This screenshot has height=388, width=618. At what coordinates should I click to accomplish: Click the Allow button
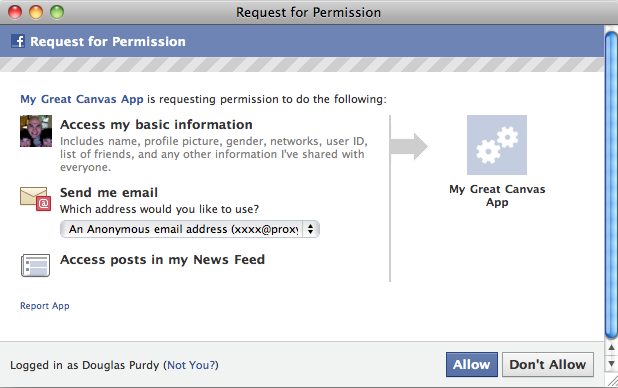point(471,365)
